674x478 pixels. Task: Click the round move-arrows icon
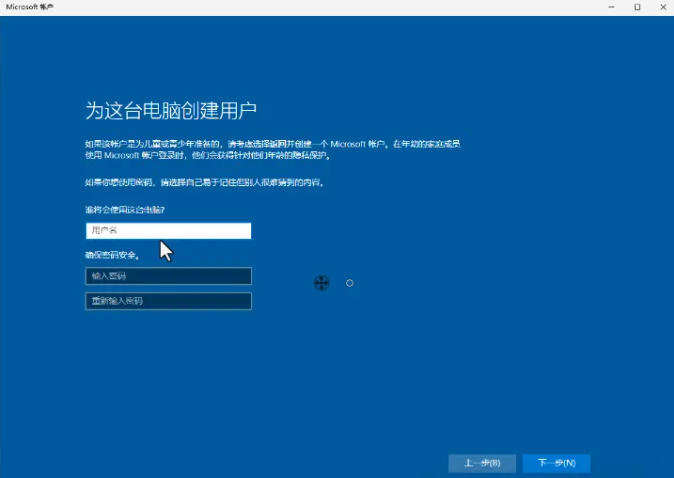(x=322, y=284)
